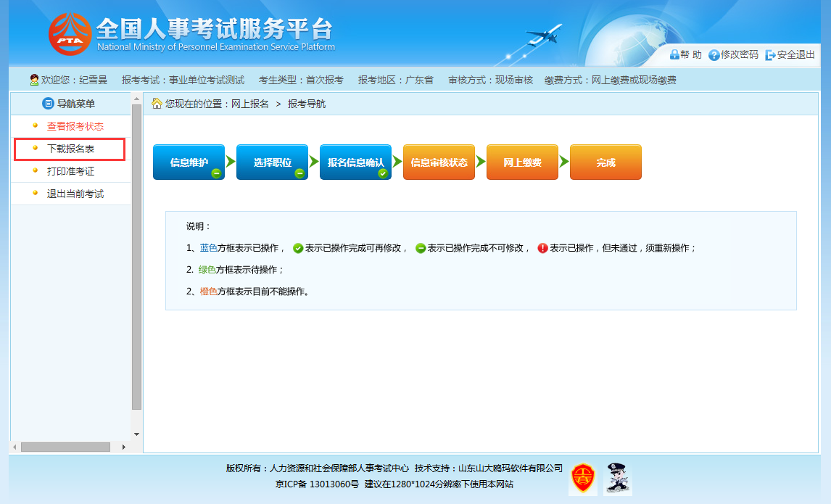Choose 退出当前考试 in navigation menu
The height and width of the screenshot is (504, 831).
[x=75, y=194]
